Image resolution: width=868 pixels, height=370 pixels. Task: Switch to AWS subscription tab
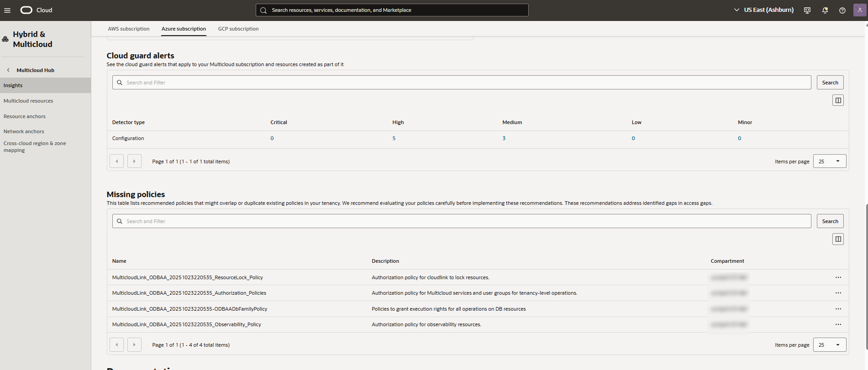pyautogui.click(x=129, y=29)
